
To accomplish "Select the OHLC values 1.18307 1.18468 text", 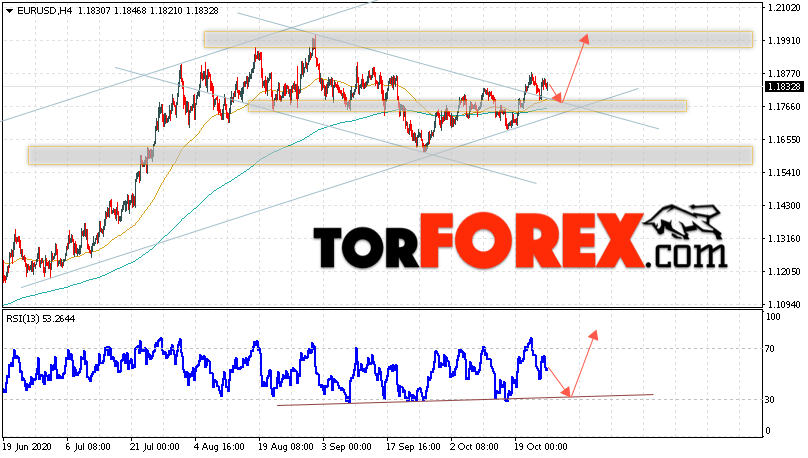I will (112, 10).
